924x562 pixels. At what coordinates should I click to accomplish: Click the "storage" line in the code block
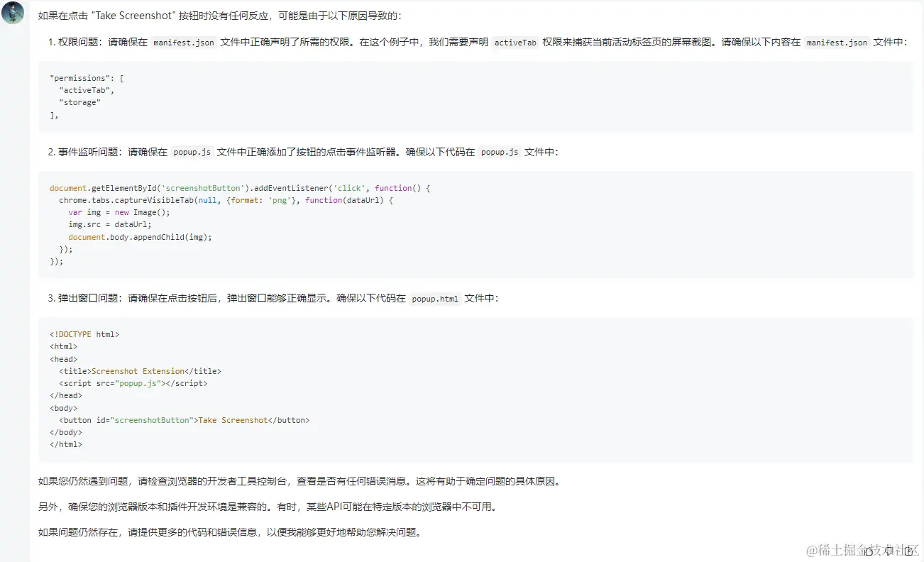[79, 102]
